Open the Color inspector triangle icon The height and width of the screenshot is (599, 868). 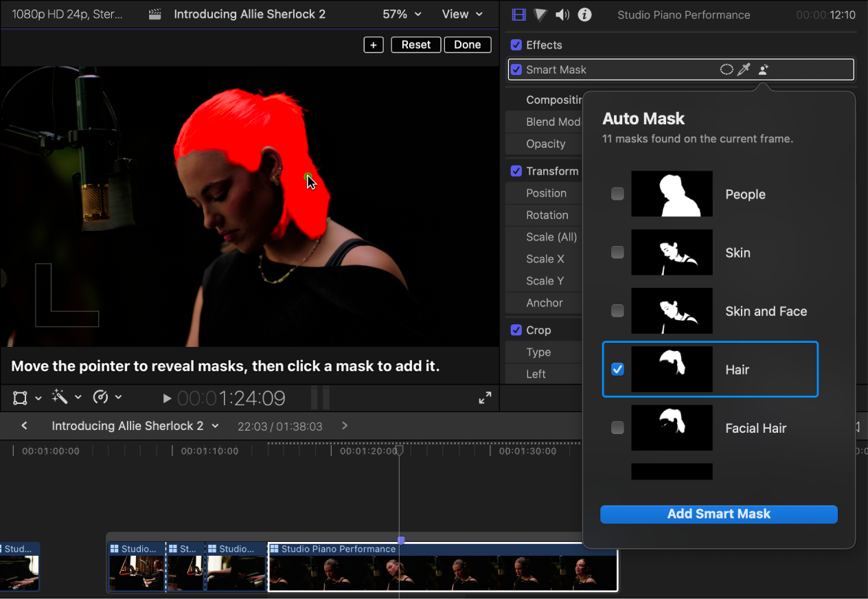[x=540, y=14]
